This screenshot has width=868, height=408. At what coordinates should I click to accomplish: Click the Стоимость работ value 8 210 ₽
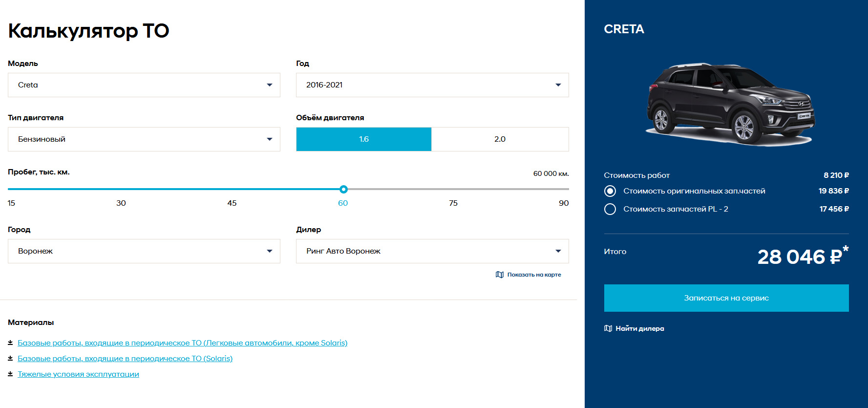tap(836, 175)
